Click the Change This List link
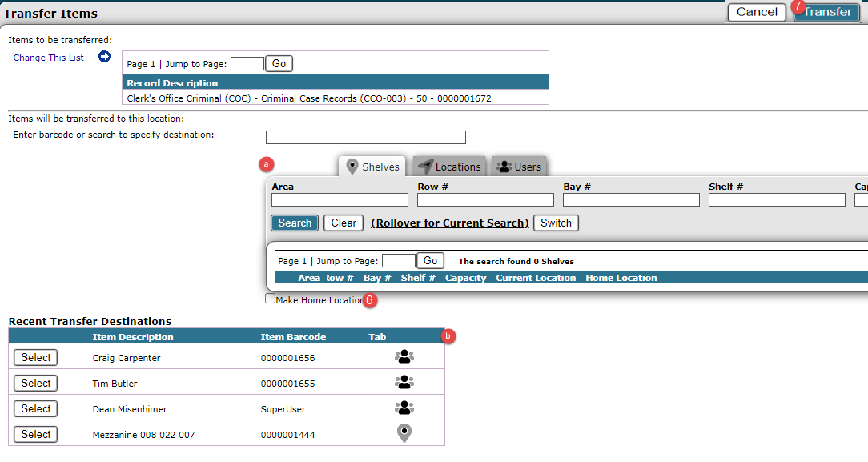 [x=49, y=58]
